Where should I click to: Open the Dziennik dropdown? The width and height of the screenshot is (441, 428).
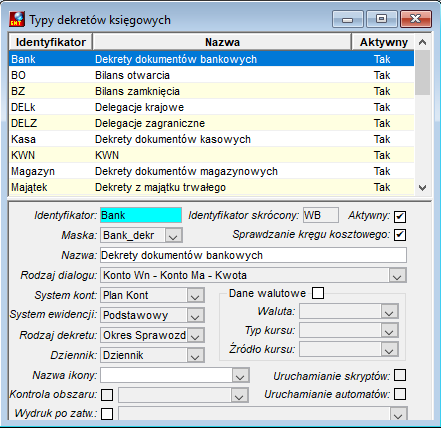click(x=195, y=356)
